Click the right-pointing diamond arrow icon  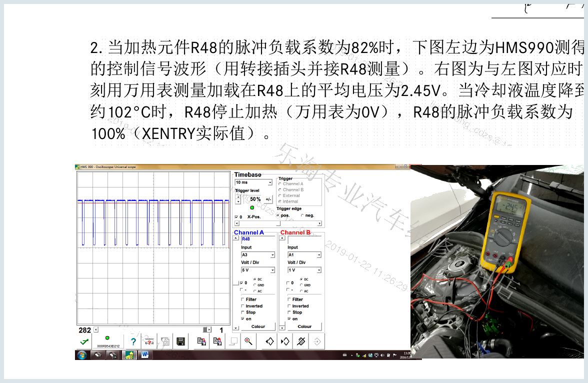pyautogui.click(x=285, y=341)
